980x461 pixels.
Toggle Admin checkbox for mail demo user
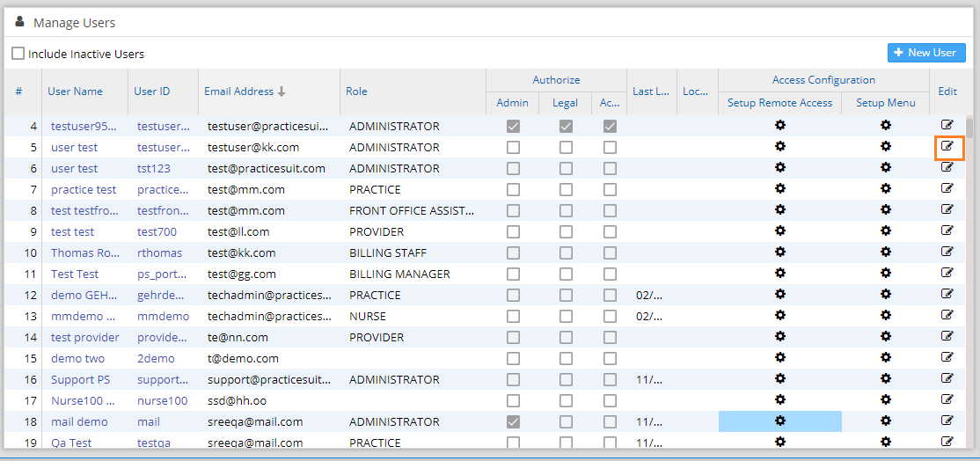(x=513, y=421)
